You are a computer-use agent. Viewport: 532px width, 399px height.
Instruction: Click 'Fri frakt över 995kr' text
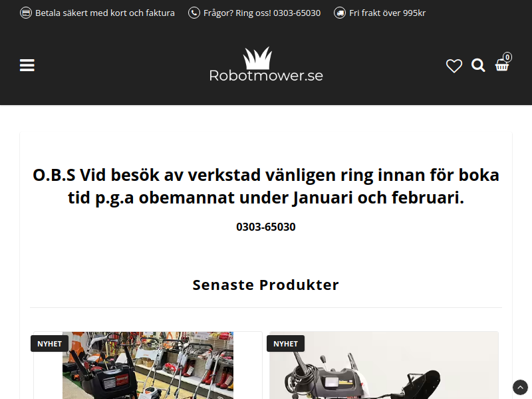pyautogui.click(x=387, y=13)
